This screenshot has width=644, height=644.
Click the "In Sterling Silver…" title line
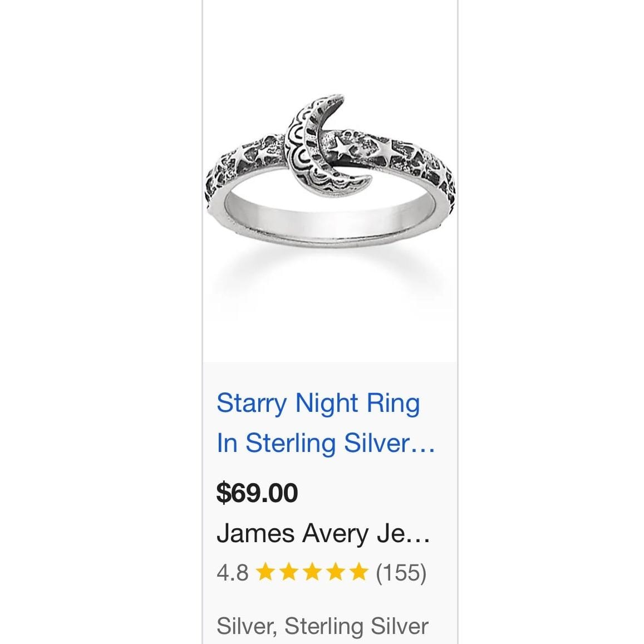click(x=325, y=443)
